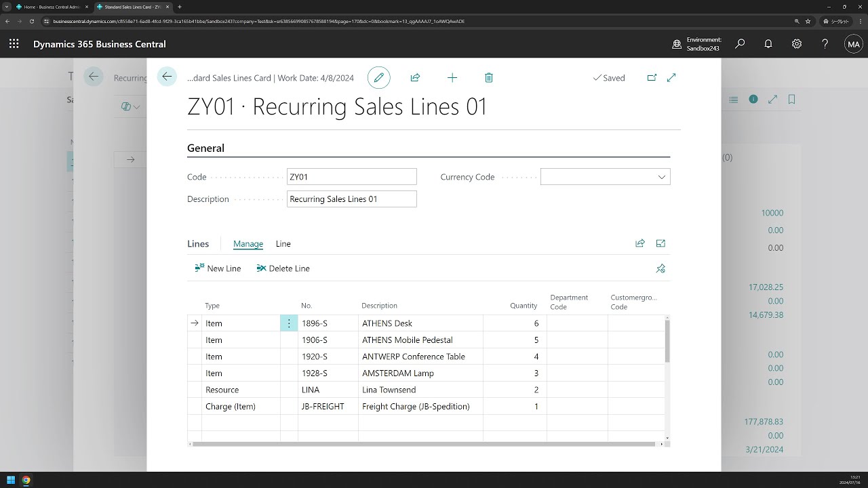Click Lina Townsend description cell
The height and width of the screenshot is (488, 868).
(x=420, y=390)
